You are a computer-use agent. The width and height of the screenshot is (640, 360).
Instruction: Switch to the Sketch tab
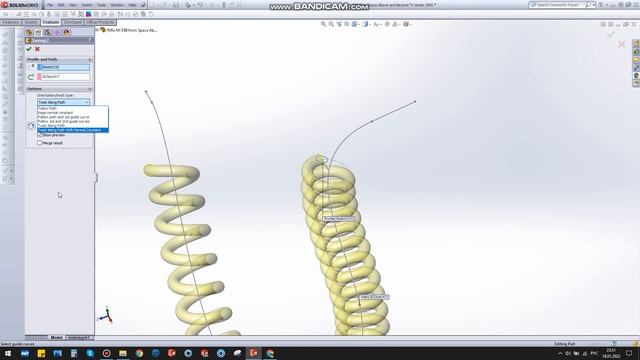click(x=31, y=22)
